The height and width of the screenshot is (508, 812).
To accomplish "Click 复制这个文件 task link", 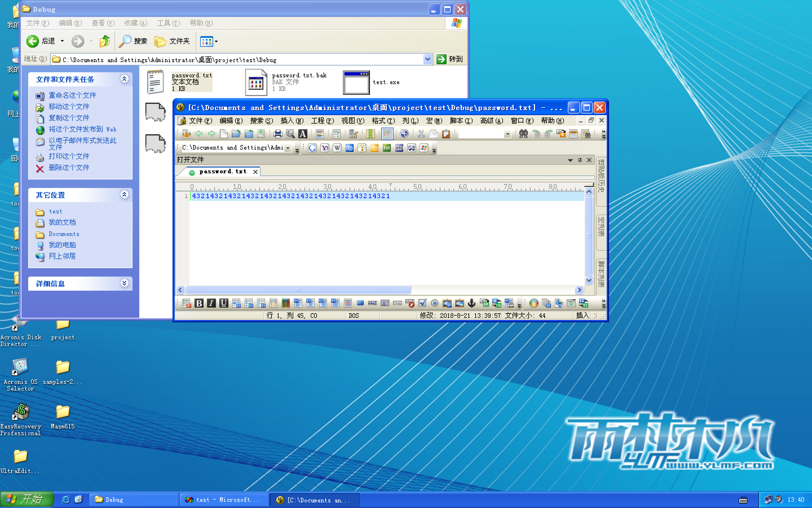I will (69, 118).
